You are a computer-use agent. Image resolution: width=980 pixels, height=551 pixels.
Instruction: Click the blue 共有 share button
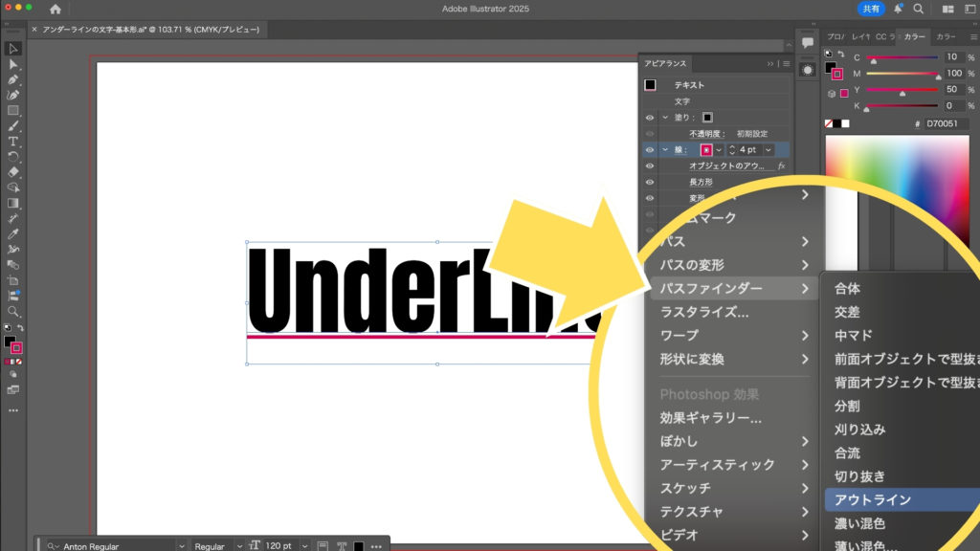point(872,9)
